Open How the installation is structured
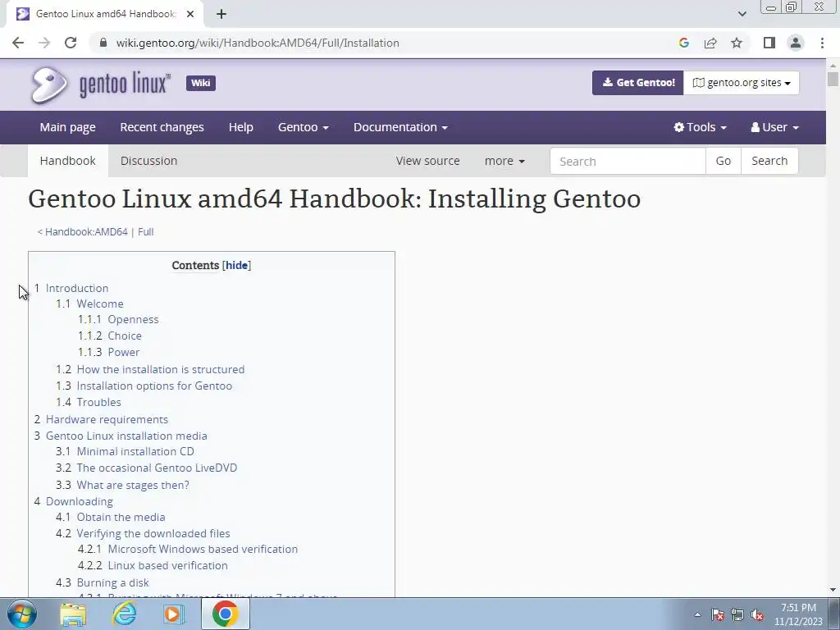 160,370
